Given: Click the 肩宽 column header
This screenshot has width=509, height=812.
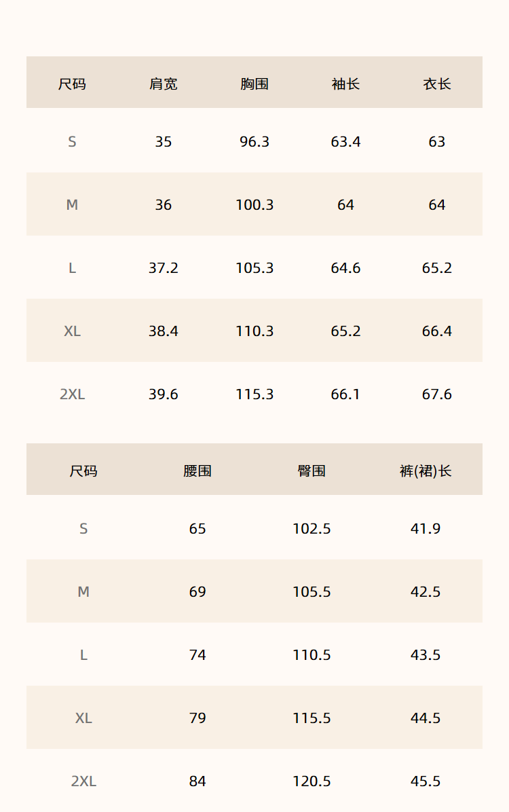Looking at the screenshot, I should coord(164,84).
